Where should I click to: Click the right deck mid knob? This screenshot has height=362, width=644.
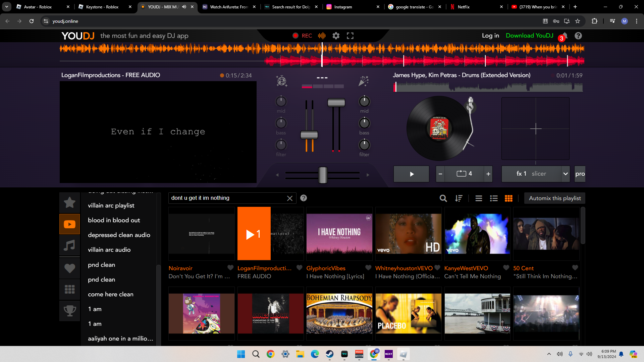(364, 101)
